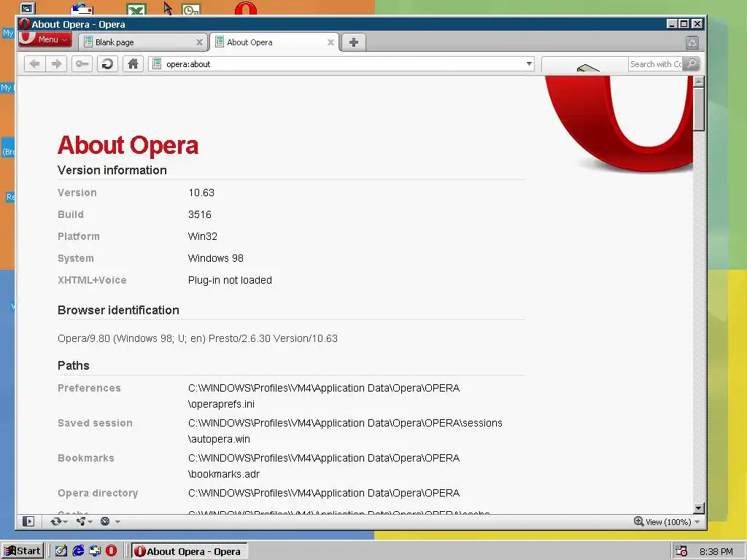Viewport: 747px width, 560px height.
Task: Focus the opera:about address field
Action: pos(341,64)
